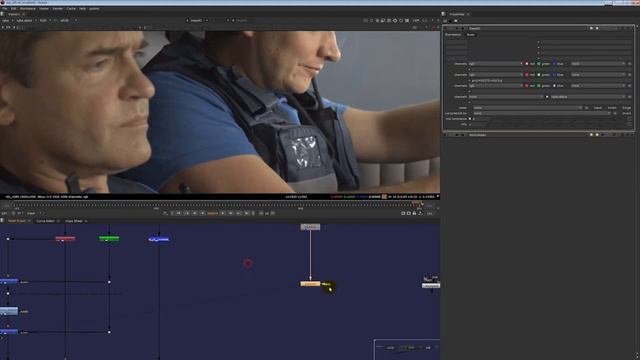Viewport: 640px width, 360px height.
Task: Click the blue expression input field
Action: [551, 91]
